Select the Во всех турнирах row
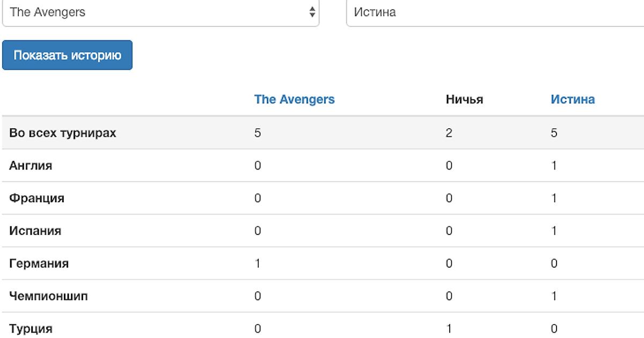Viewport: 644px width, 338px height. click(x=63, y=133)
